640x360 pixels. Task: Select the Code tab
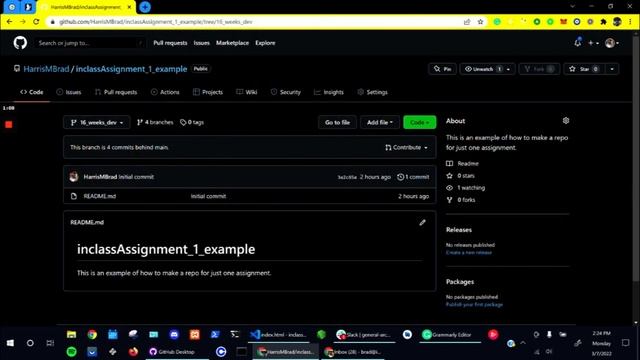[32, 92]
